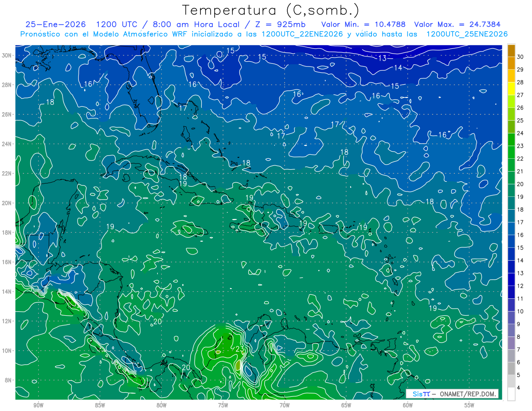Click the "75W" longitude label
Image resolution: width=532 pixels, height=411 pixels.
(223, 405)
